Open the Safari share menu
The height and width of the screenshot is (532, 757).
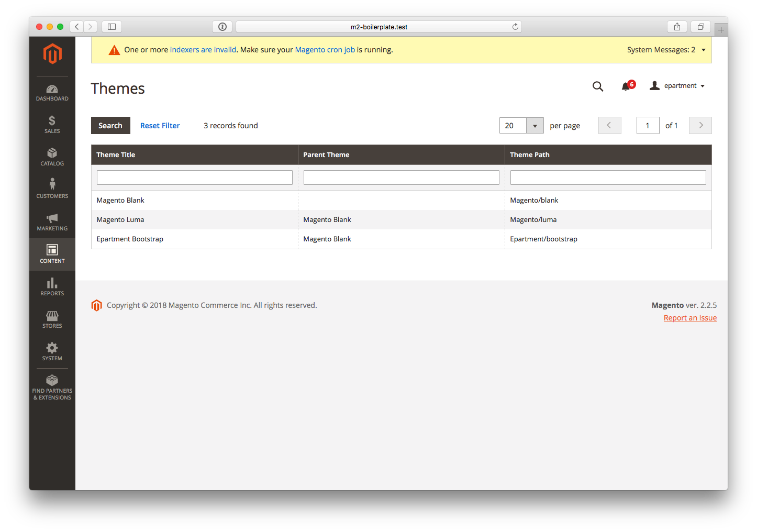tap(677, 27)
